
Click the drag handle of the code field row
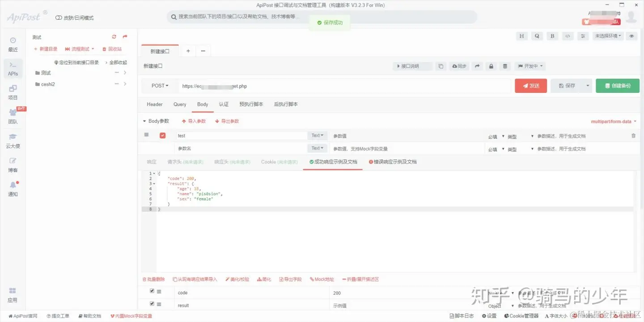(159, 291)
